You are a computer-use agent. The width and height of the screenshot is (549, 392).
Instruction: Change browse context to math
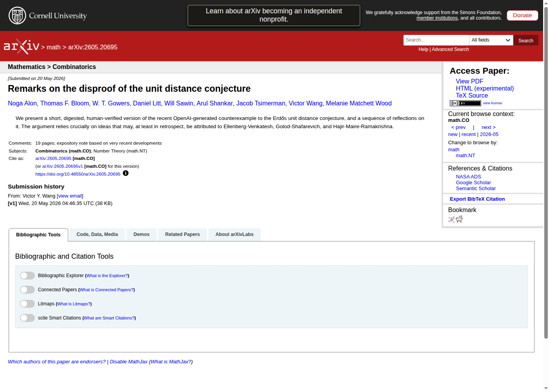click(x=454, y=150)
